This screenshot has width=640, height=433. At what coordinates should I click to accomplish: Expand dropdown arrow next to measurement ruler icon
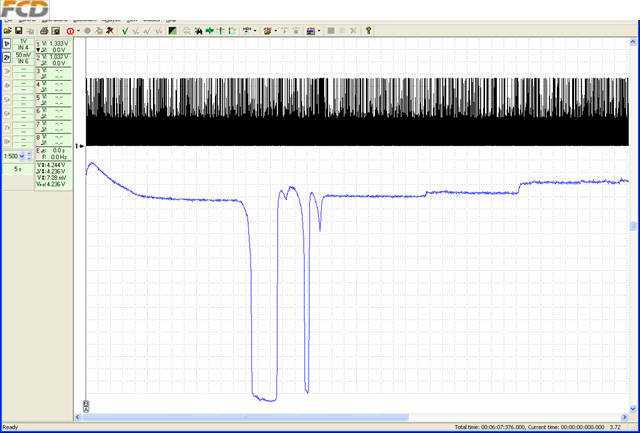tap(255, 31)
